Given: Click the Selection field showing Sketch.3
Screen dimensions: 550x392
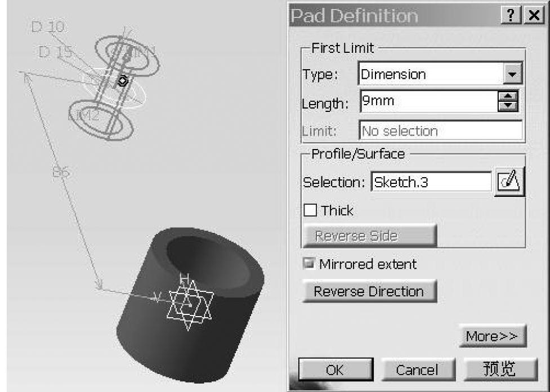Looking at the screenshot, I should click(431, 182).
